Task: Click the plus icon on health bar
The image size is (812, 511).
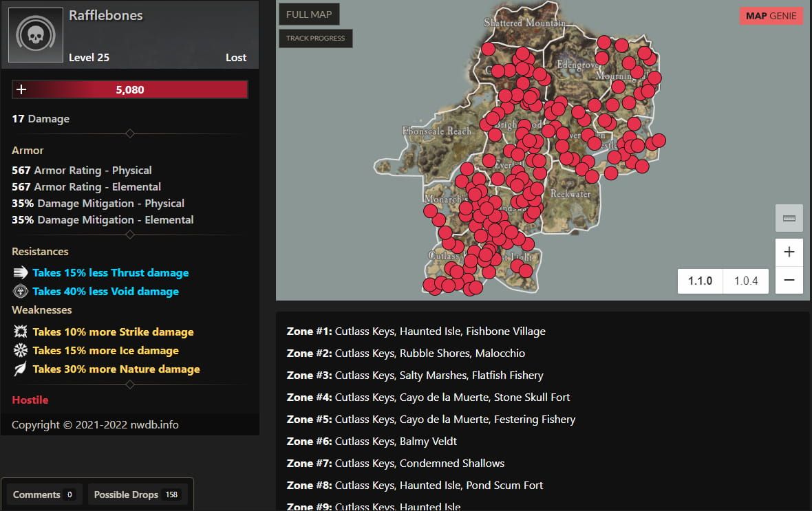Action: (21, 89)
